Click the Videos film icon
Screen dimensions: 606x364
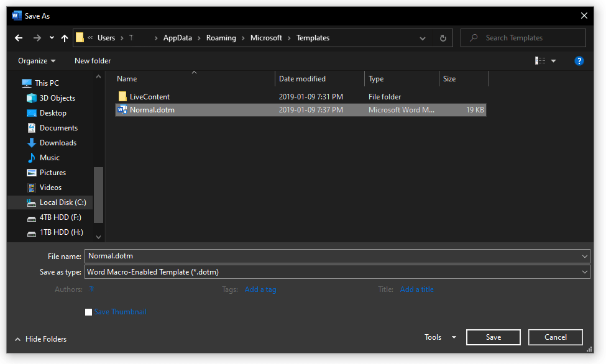pyautogui.click(x=31, y=188)
